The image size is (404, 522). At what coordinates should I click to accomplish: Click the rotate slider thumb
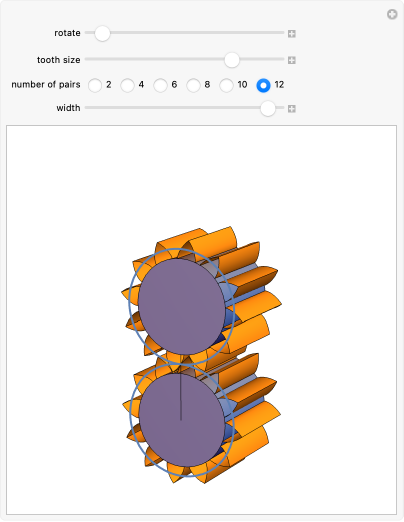pyautogui.click(x=102, y=33)
